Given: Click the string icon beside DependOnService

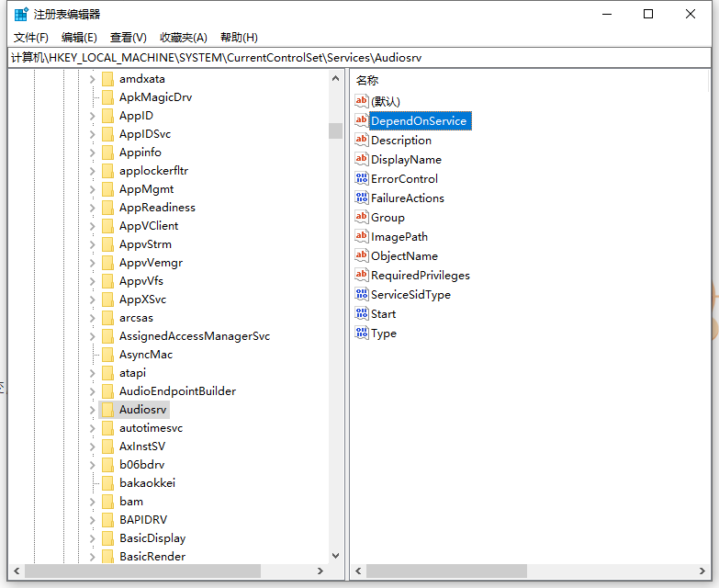Looking at the screenshot, I should [x=362, y=121].
